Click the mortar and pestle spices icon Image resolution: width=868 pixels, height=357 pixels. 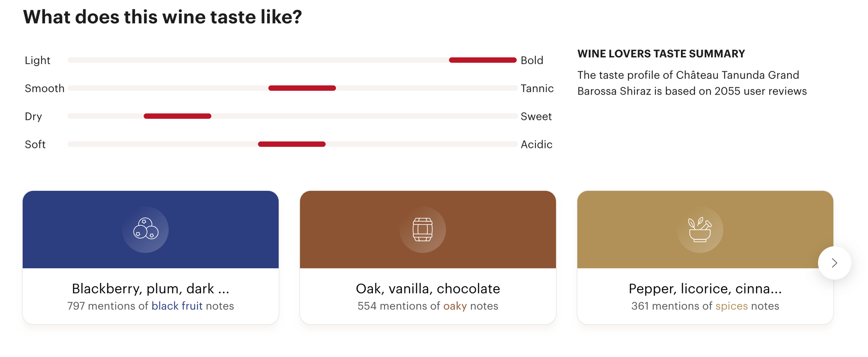[x=700, y=229]
